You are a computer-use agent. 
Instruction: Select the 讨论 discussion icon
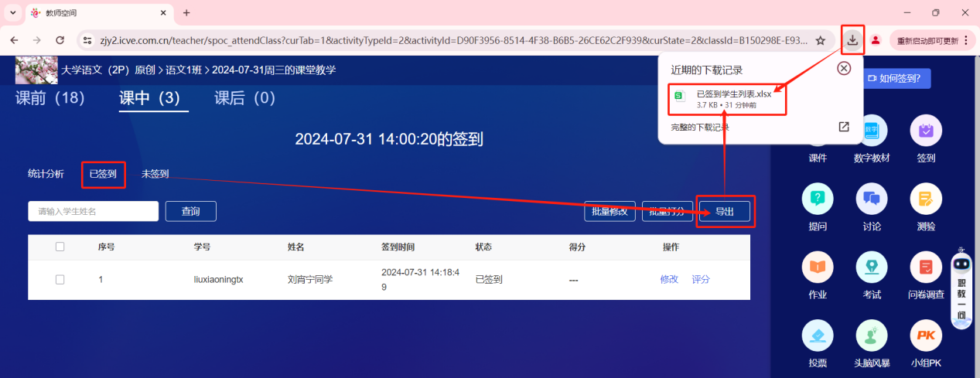[871, 199]
